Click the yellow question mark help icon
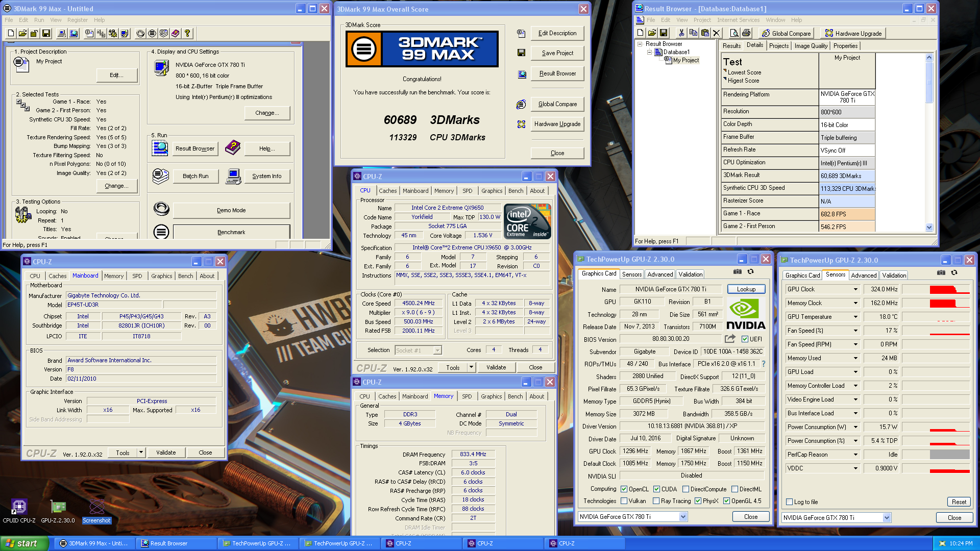The height and width of the screenshot is (551, 980). [x=187, y=34]
